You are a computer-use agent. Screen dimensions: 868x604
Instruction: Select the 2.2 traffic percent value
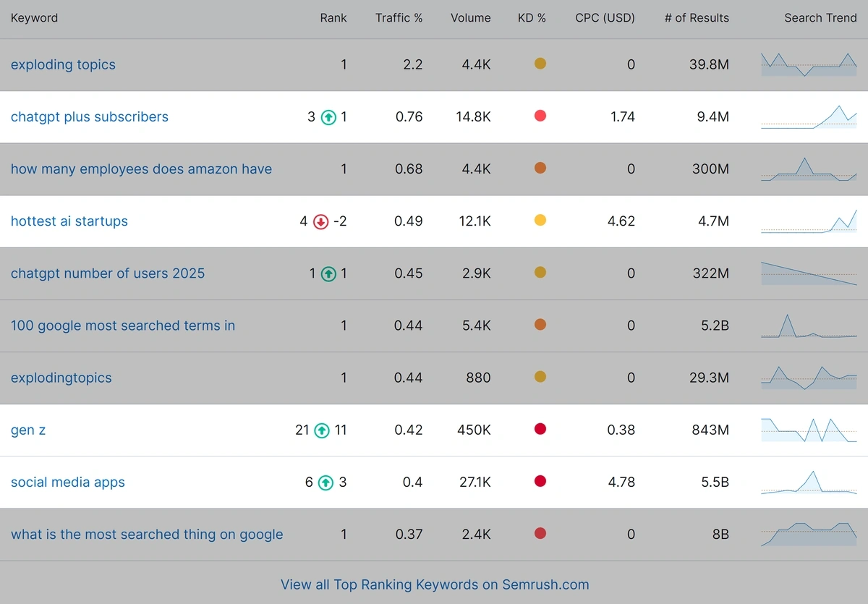[x=413, y=64]
